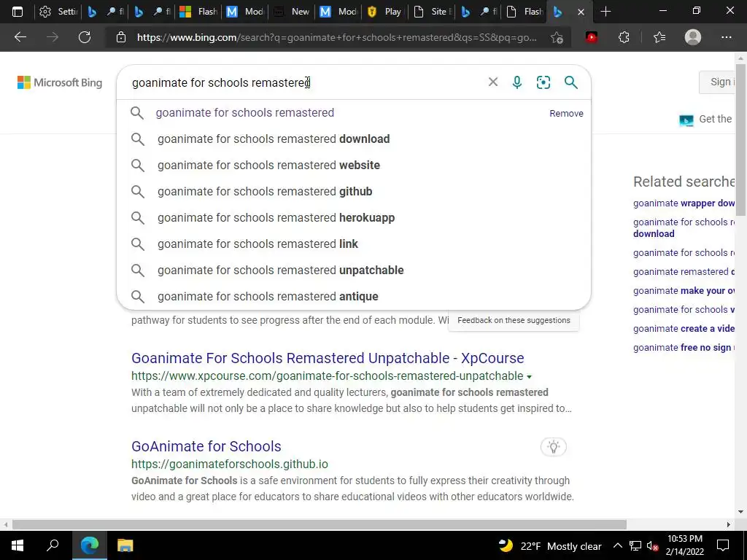Switch to the Site tab
747x560 pixels.
(432, 12)
